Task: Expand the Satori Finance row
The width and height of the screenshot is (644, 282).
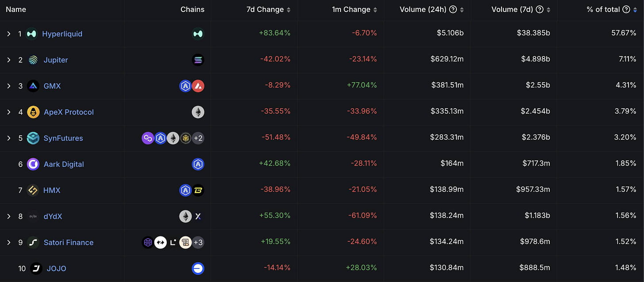Action: [x=8, y=242]
